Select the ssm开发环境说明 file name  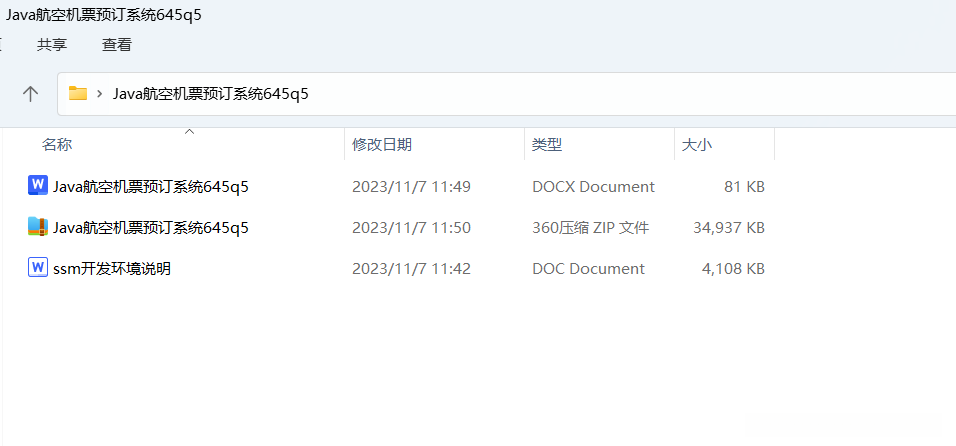coord(111,269)
